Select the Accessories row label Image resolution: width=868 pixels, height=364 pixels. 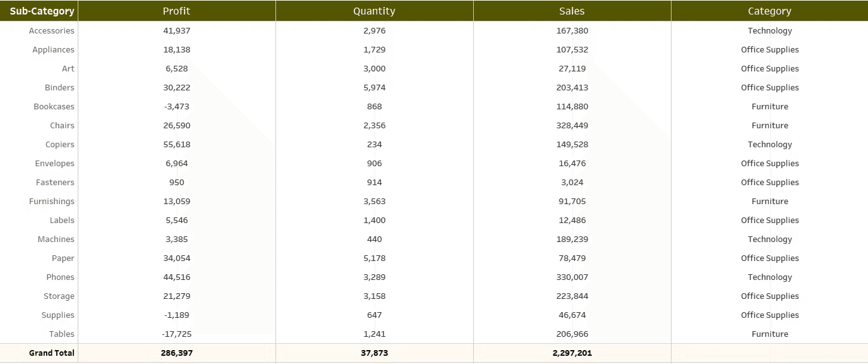[x=52, y=30]
